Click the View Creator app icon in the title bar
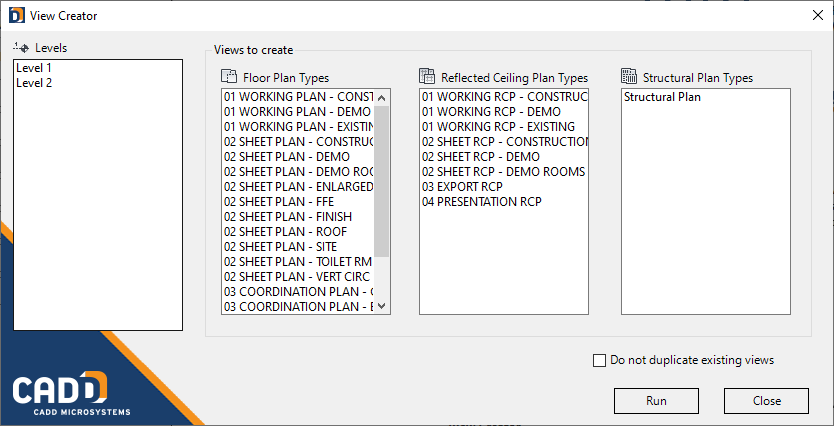Image resolution: width=834 pixels, height=426 pixels. (x=16, y=15)
